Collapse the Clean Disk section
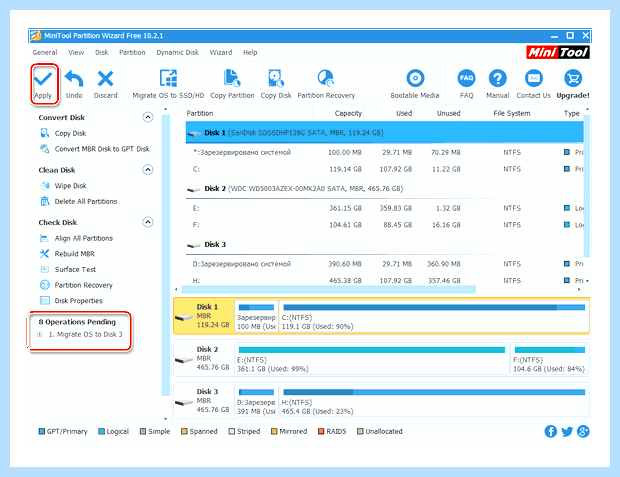 coord(147,170)
